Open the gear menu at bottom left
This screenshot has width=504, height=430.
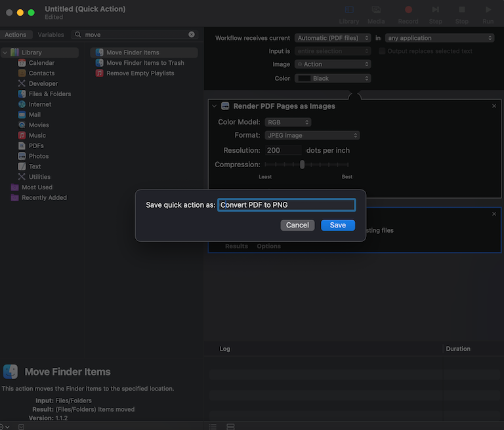(x=4, y=427)
